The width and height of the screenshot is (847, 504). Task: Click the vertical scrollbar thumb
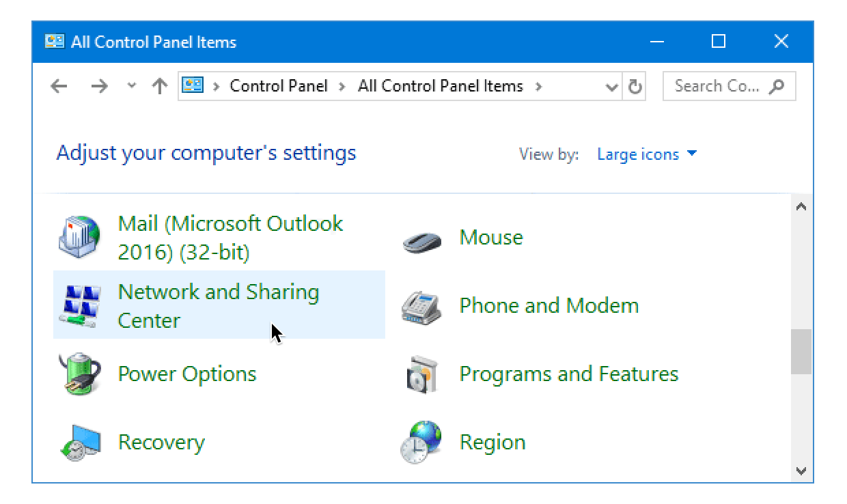[x=801, y=352]
